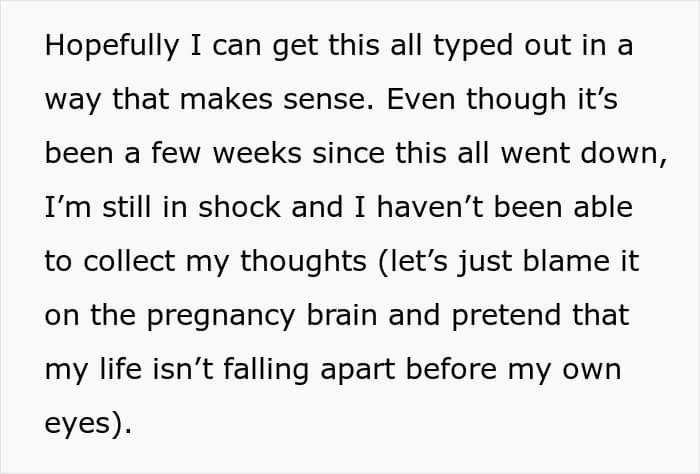Click the word 'weeks' in third line
700x474 pixels.
[x=257, y=153]
